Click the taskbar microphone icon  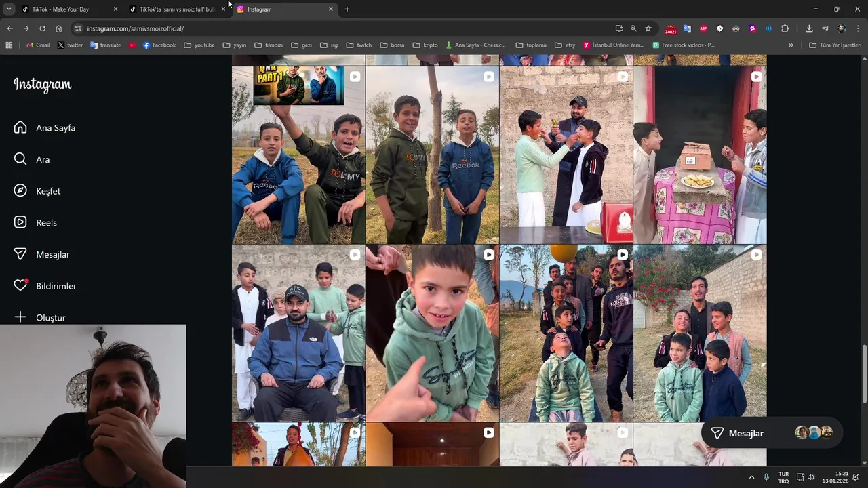[x=766, y=477]
